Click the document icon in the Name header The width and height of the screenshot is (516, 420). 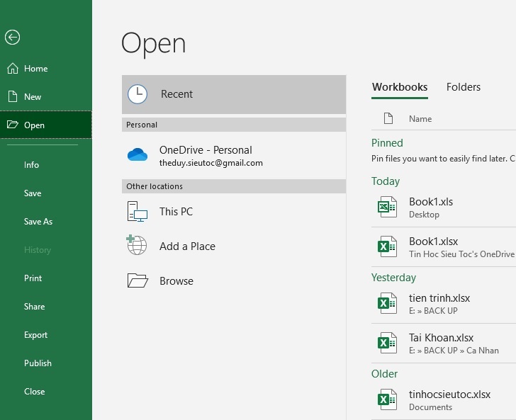click(x=388, y=118)
